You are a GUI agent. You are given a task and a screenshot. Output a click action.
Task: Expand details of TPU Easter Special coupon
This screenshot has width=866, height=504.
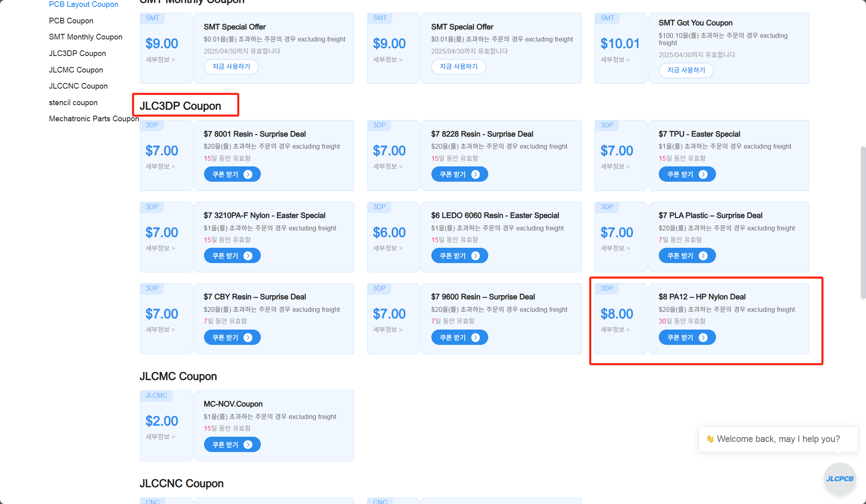(x=615, y=166)
